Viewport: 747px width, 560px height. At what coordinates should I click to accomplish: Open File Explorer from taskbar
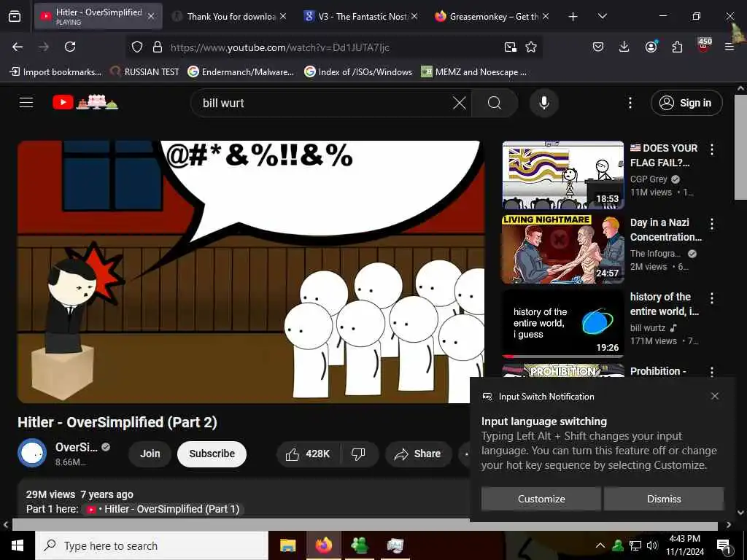point(287,545)
